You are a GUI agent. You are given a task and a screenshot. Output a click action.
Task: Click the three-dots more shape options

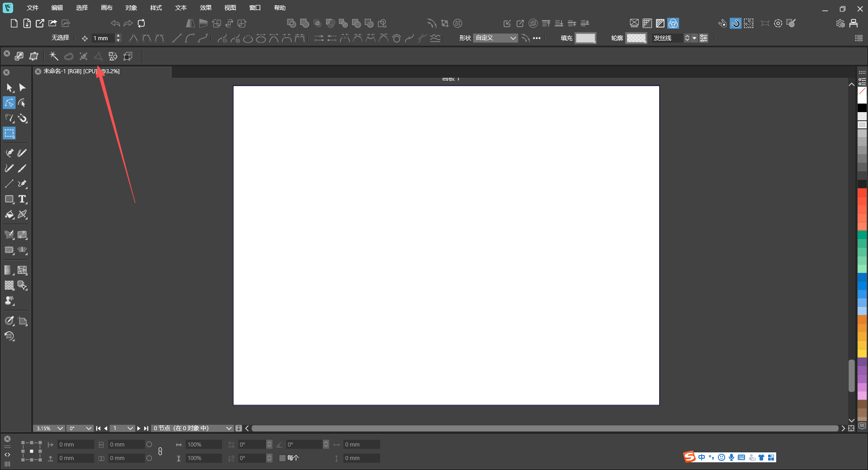(537, 38)
